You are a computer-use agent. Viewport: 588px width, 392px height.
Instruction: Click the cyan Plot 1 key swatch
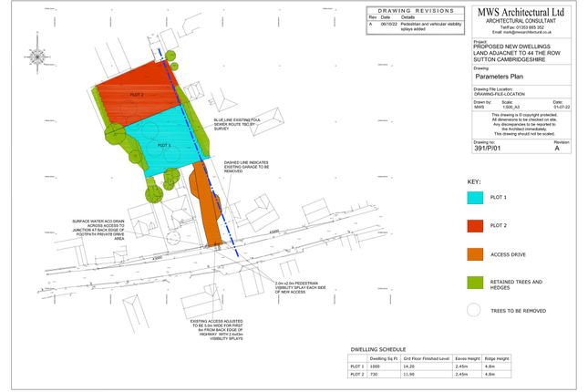[476, 197]
